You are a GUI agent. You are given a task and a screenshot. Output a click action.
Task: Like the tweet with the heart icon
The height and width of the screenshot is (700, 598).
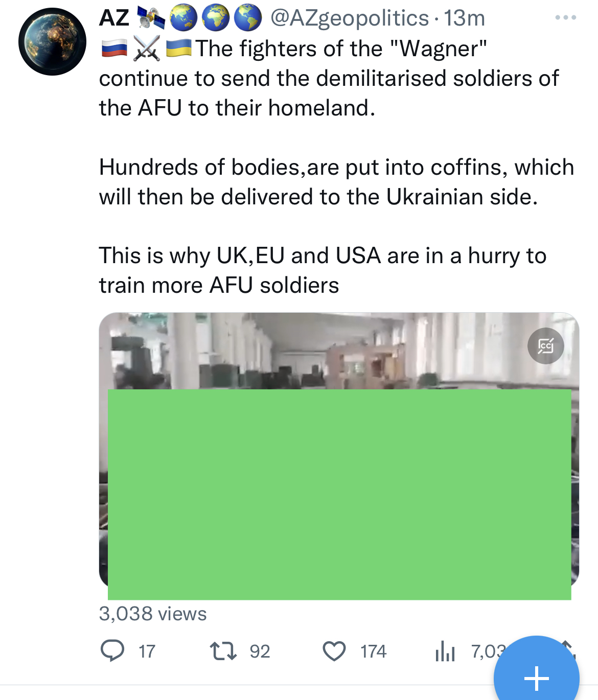[334, 651]
